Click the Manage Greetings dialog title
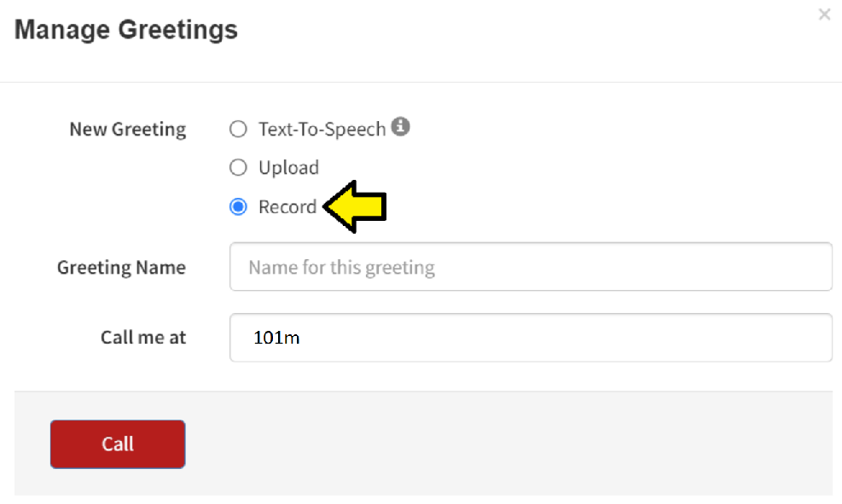The height and width of the screenshot is (504, 842). click(125, 30)
